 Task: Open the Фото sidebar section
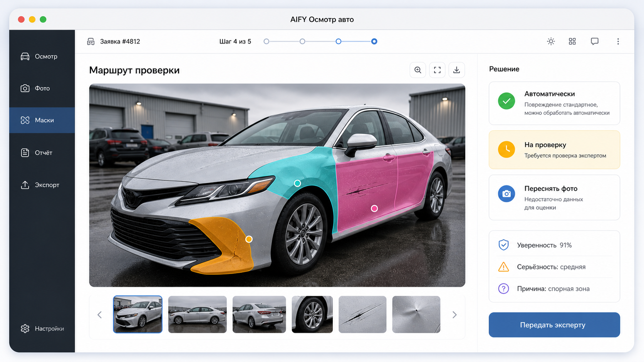[x=42, y=88]
